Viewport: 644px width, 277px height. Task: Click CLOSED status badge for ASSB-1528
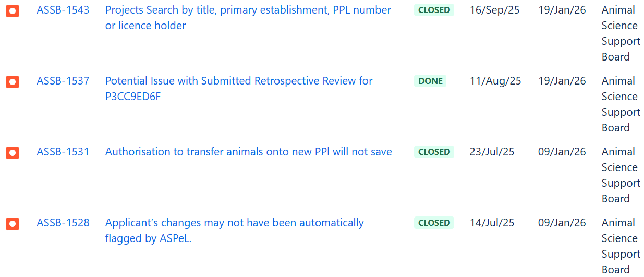[434, 223]
